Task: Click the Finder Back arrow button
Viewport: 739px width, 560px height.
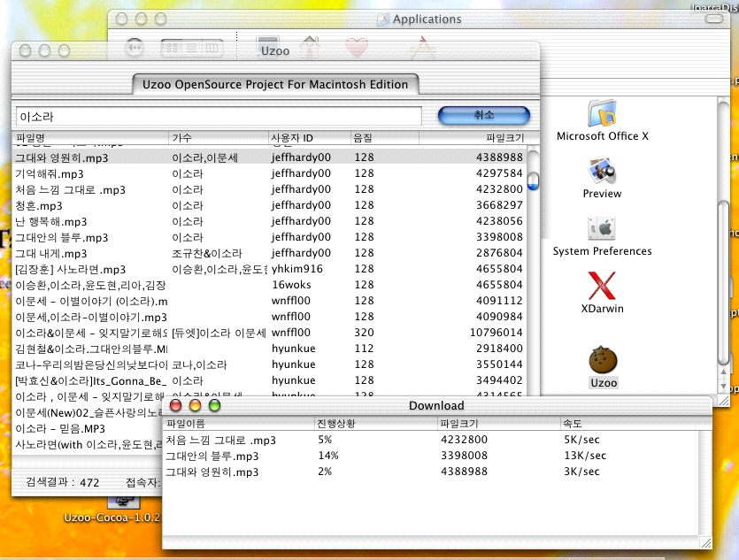Action: (x=135, y=48)
